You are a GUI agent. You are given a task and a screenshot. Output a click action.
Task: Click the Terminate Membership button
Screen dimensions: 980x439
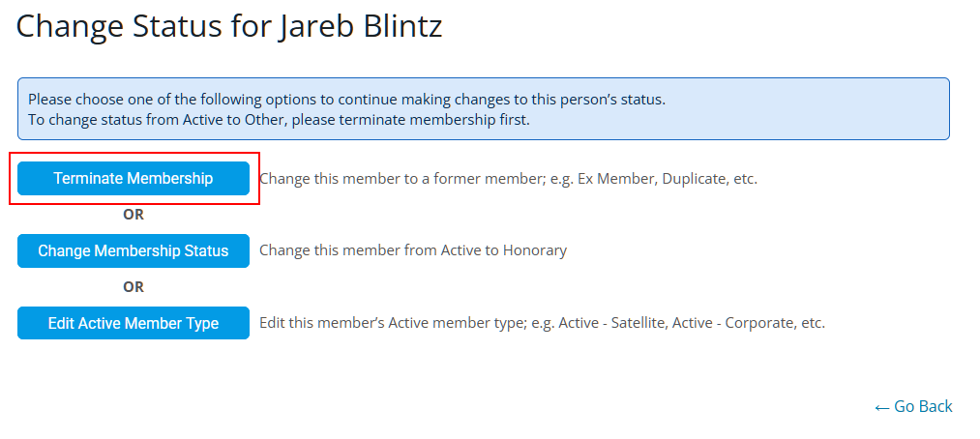click(x=134, y=179)
